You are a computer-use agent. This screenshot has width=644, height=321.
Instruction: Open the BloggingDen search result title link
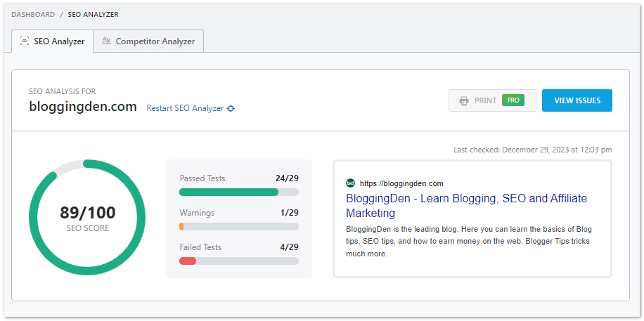point(467,206)
